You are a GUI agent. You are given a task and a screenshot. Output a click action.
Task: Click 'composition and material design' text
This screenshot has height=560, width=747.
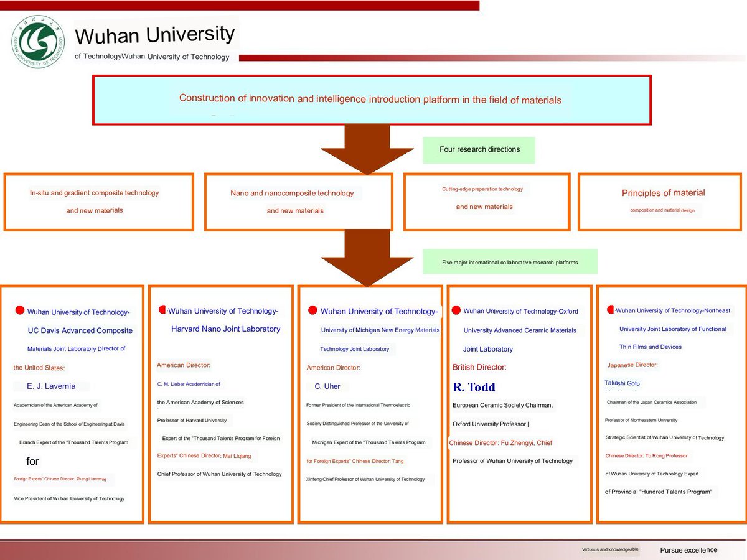coord(662,210)
